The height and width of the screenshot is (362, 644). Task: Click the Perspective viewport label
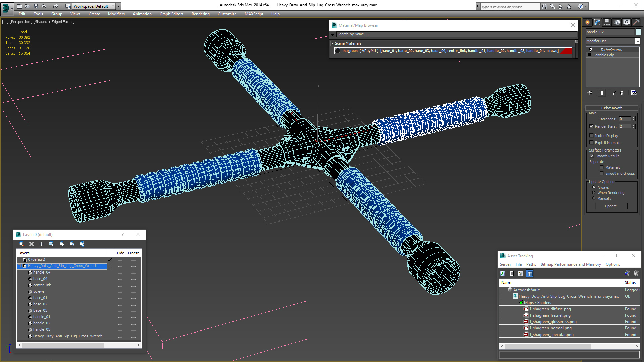click(x=21, y=22)
